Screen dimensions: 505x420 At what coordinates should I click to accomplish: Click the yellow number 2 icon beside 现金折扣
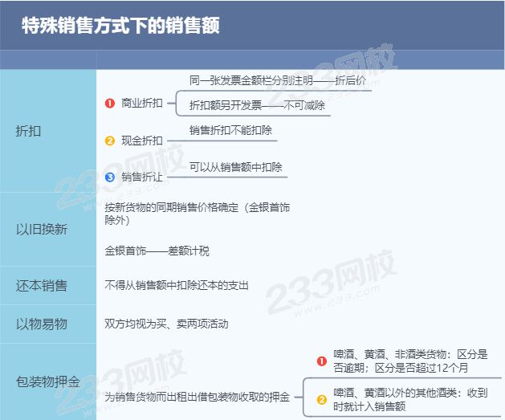110,141
